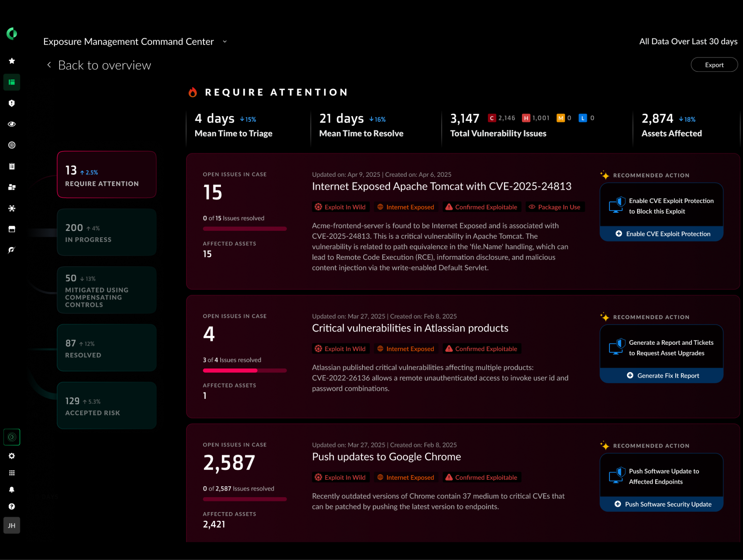Image resolution: width=743 pixels, height=560 pixels.
Task: Open the apps grid icon in sidebar
Action: click(12, 473)
